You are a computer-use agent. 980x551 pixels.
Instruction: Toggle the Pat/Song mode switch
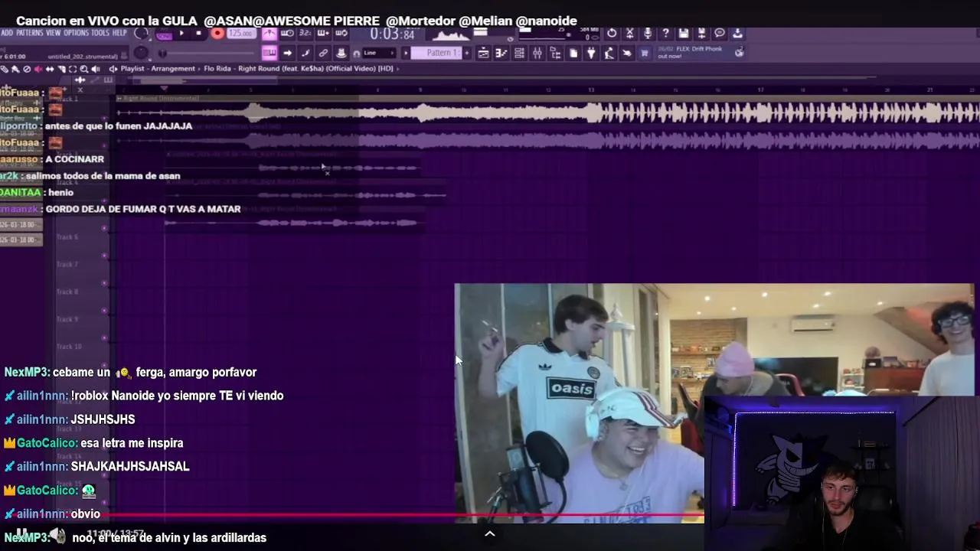(165, 34)
